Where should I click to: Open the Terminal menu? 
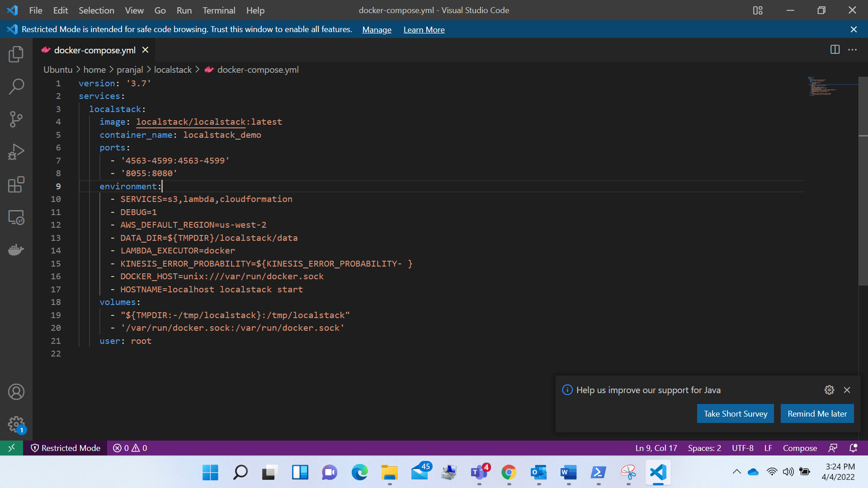point(219,10)
